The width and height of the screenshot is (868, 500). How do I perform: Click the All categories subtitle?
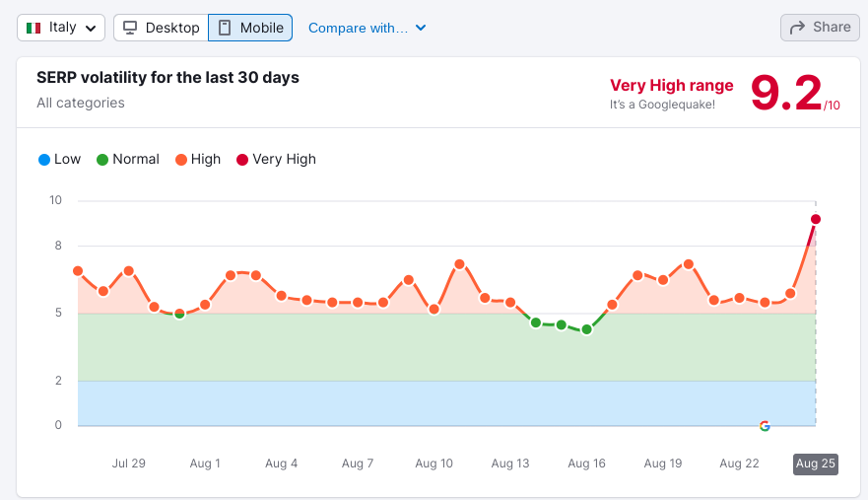coord(81,104)
